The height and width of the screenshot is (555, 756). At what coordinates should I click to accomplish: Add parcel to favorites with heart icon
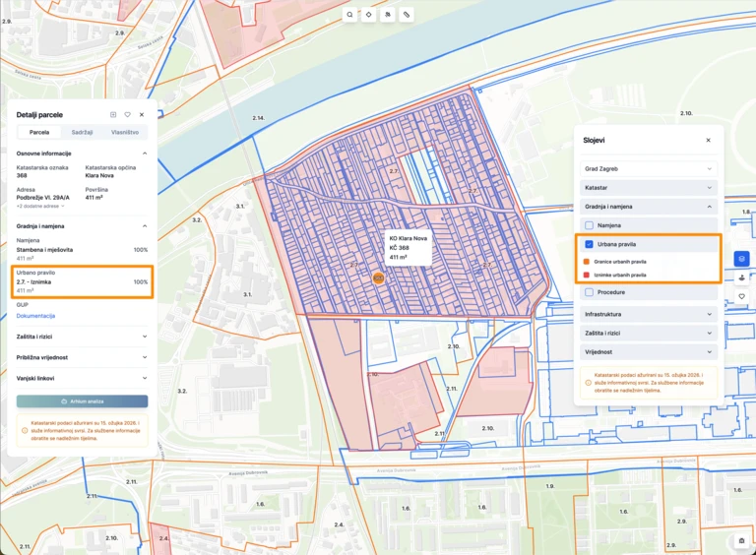click(127, 115)
